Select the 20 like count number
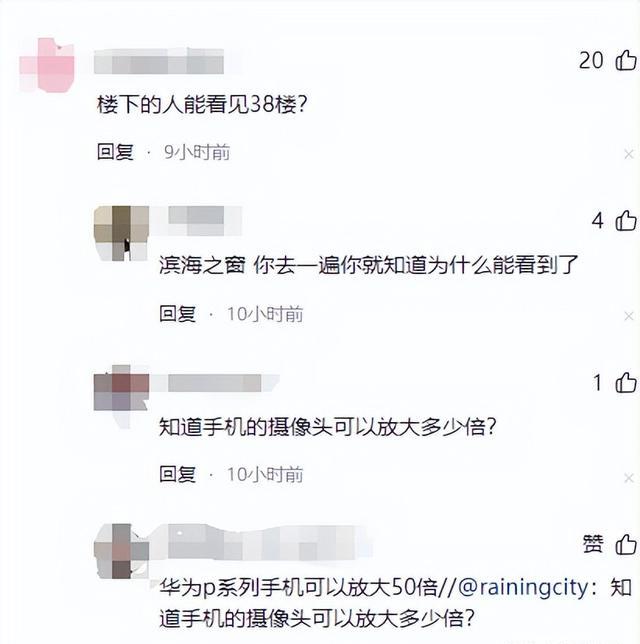The width and height of the screenshot is (640, 644). pos(591,60)
